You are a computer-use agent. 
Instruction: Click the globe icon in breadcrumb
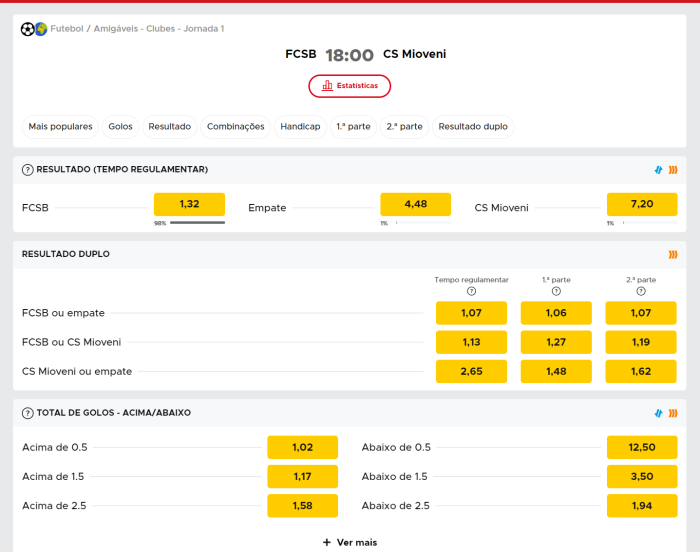pyautogui.click(x=41, y=29)
